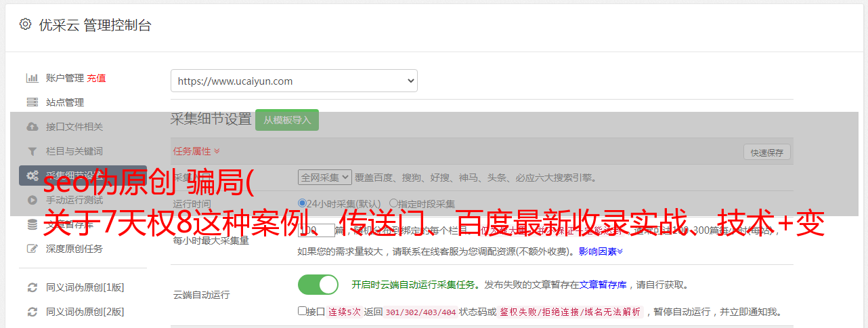
Task: Click the cloud upload icon for 接口文件相关
Action: coord(32,127)
